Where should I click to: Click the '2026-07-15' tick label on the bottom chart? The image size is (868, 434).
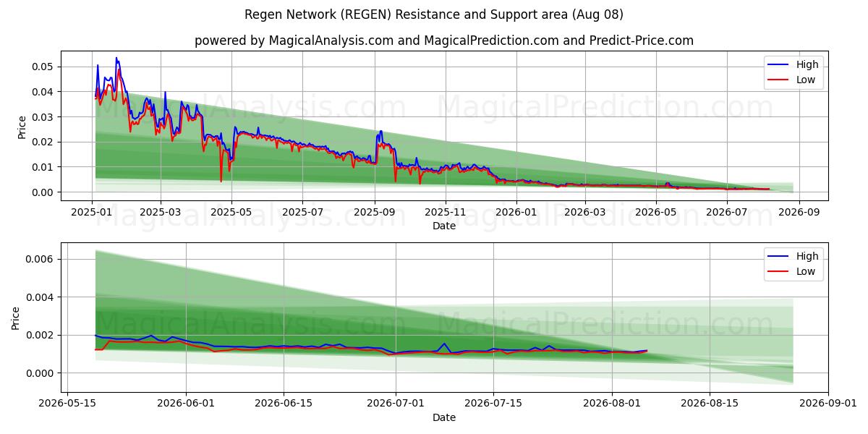tap(493, 404)
